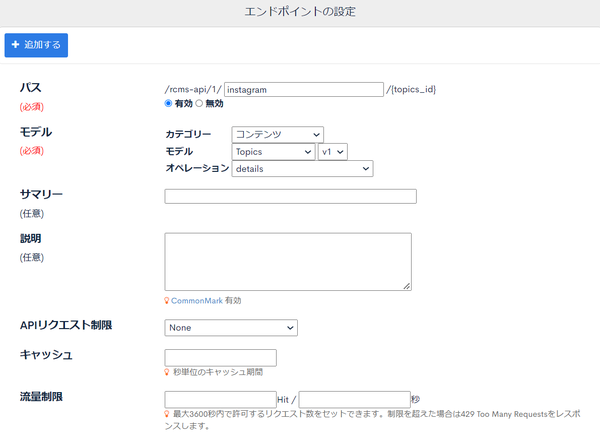Click the /{topics_id} path suffix text
Viewport: 600px width, 443px height.
(x=411, y=90)
